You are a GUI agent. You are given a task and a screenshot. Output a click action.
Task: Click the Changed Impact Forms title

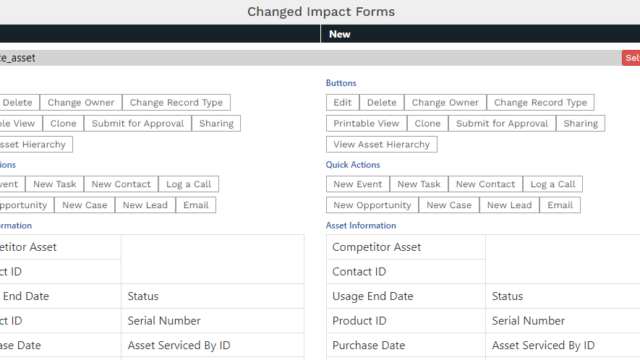tap(321, 11)
